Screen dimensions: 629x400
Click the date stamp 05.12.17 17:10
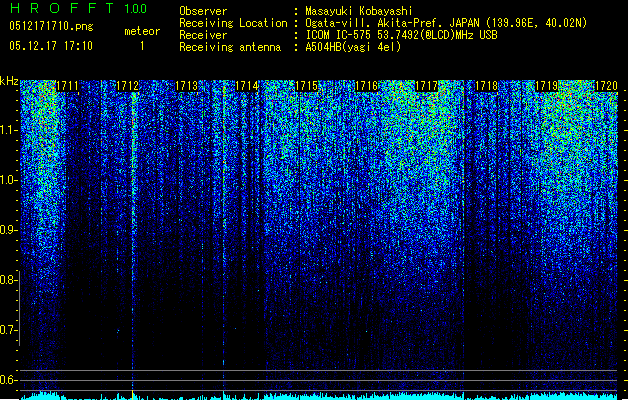coord(51,46)
